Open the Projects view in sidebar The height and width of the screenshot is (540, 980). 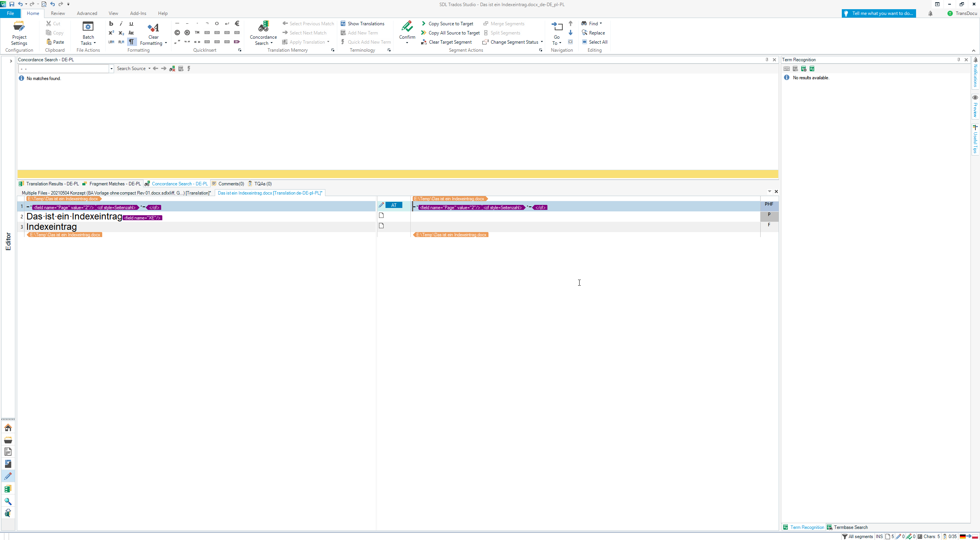point(8,440)
